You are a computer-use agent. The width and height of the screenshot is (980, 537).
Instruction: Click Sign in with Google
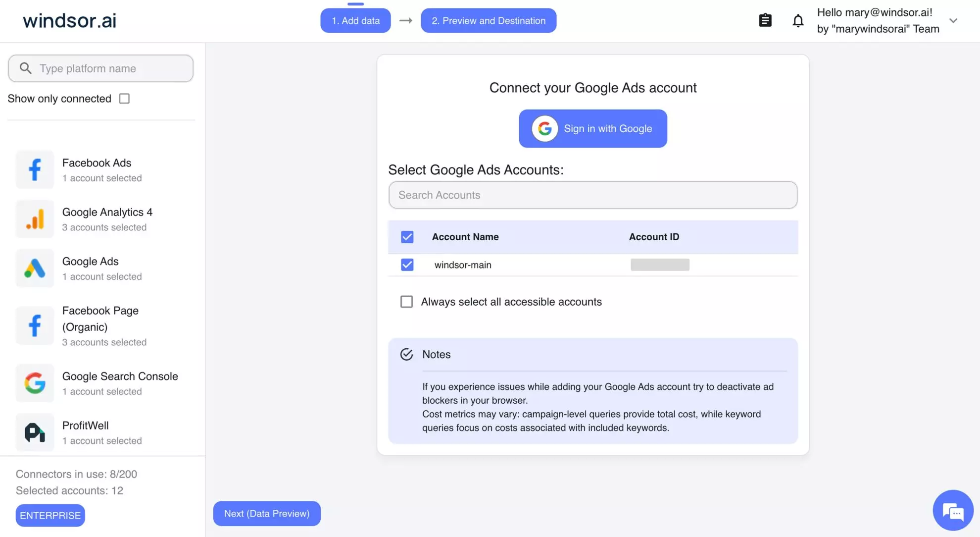[592, 128]
